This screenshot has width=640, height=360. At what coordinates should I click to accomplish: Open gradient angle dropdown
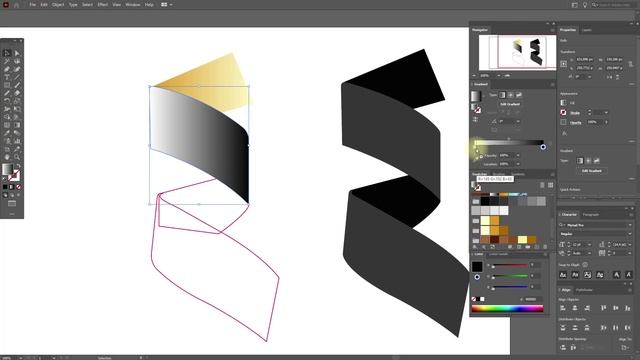point(518,121)
